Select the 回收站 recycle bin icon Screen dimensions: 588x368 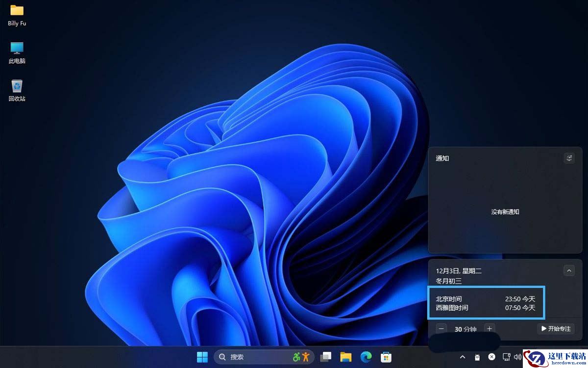click(17, 90)
